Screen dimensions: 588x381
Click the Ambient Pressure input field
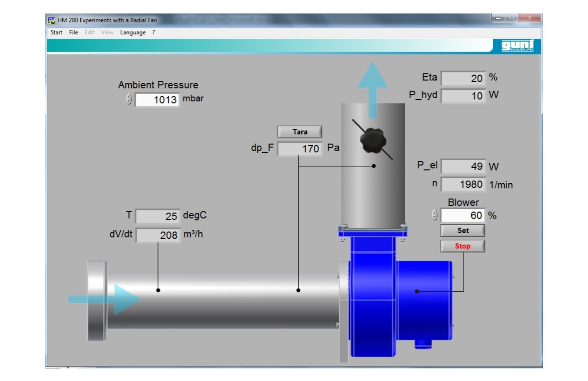point(157,100)
